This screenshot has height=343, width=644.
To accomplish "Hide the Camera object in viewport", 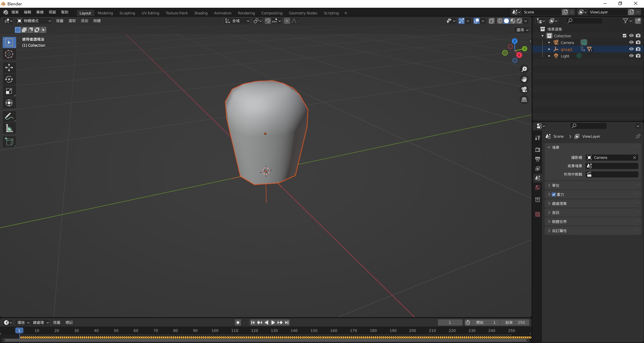I will (x=631, y=42).
